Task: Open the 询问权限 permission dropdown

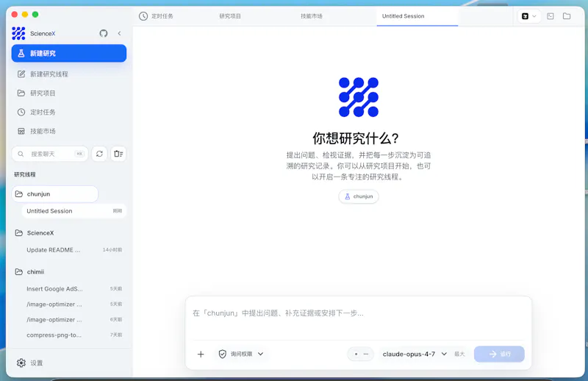Action: (241, 354)
